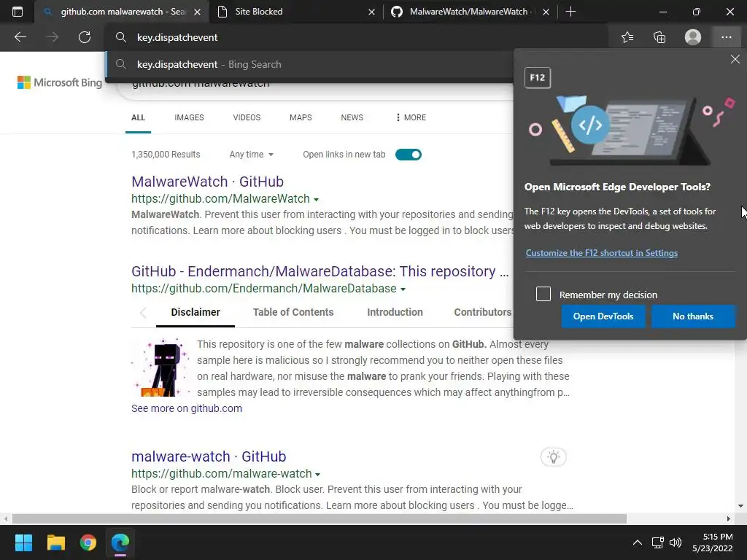Close the DevTools prompt popup
The width and height of the screenshot is (747, 560).
[x=735, y=59]
